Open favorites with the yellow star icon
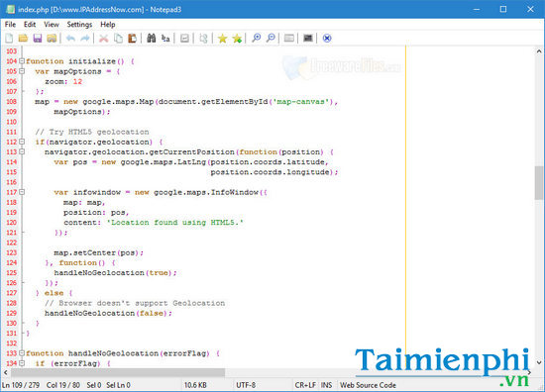The height and width of the screenshot is (392, 545). 222,39
